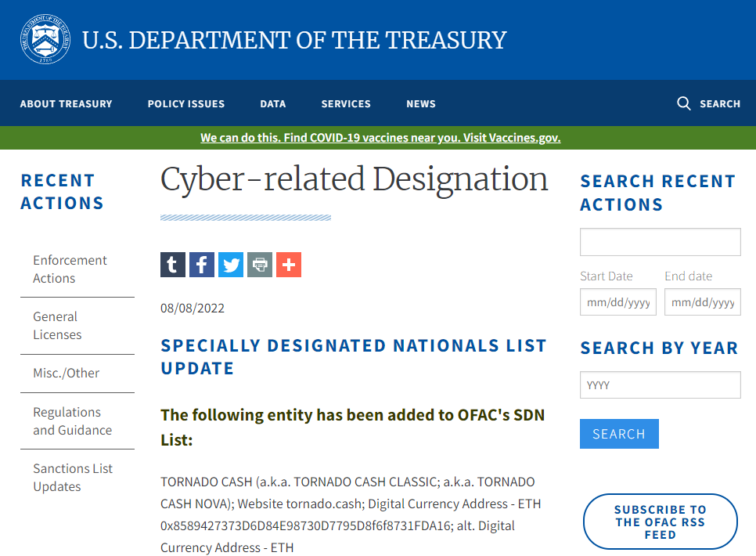Open the News menu
756x556 pixels.
(421, 103)
